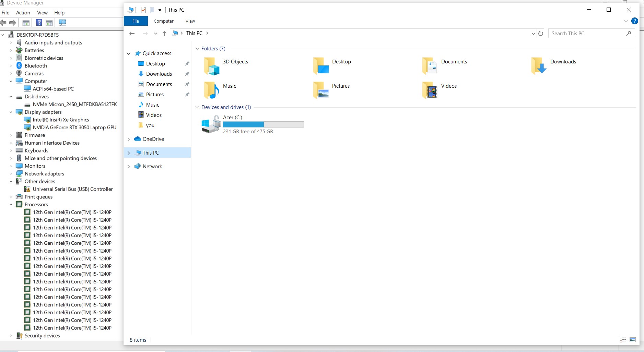The width and height of the screenshot is (644, 352).
Task: Switch to Large icons view in status bar
Action: [x=633, y=340]
